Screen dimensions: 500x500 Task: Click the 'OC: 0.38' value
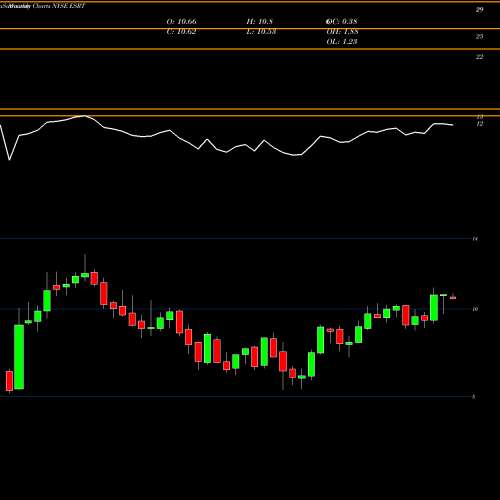coord(342,21)
